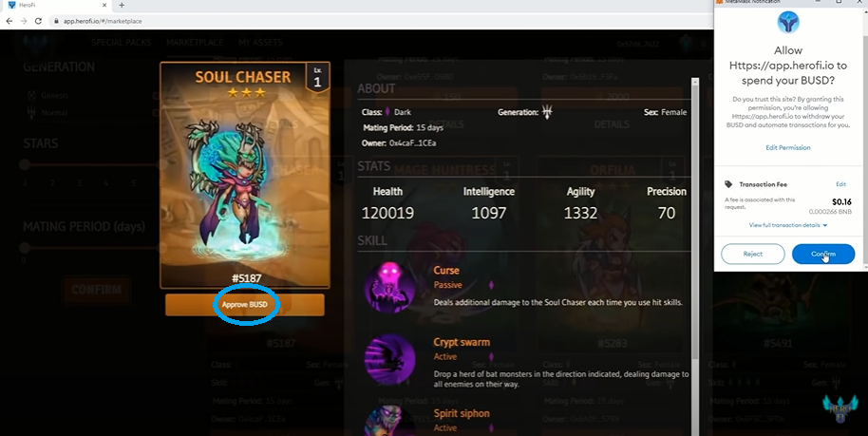Click the Dark class gem icon

coord(387,112)
